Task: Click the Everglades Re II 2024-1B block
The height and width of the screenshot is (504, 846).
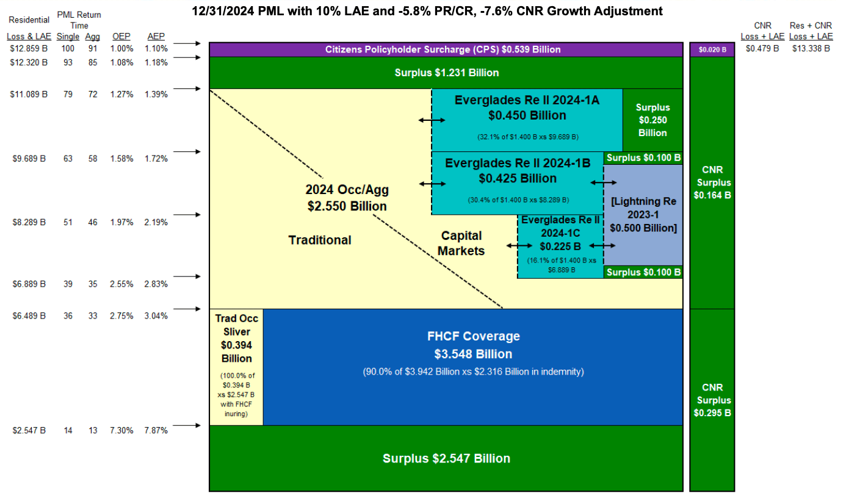Action: pyautogui.click(x=517, y=183)
